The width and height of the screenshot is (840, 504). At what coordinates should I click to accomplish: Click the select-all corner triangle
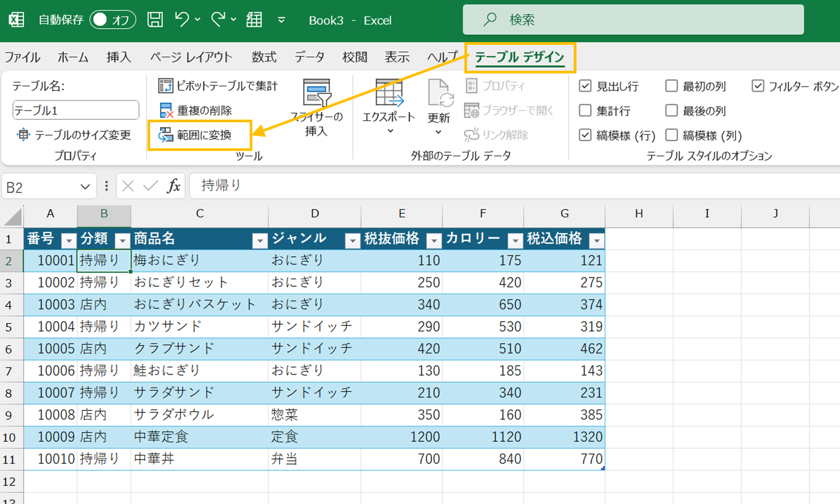point(13,216)
